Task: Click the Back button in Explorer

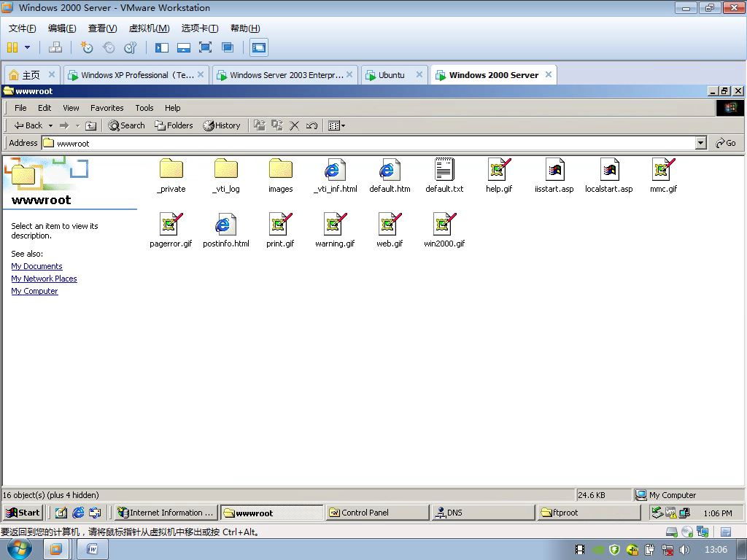Action: (x=28, y=125)
